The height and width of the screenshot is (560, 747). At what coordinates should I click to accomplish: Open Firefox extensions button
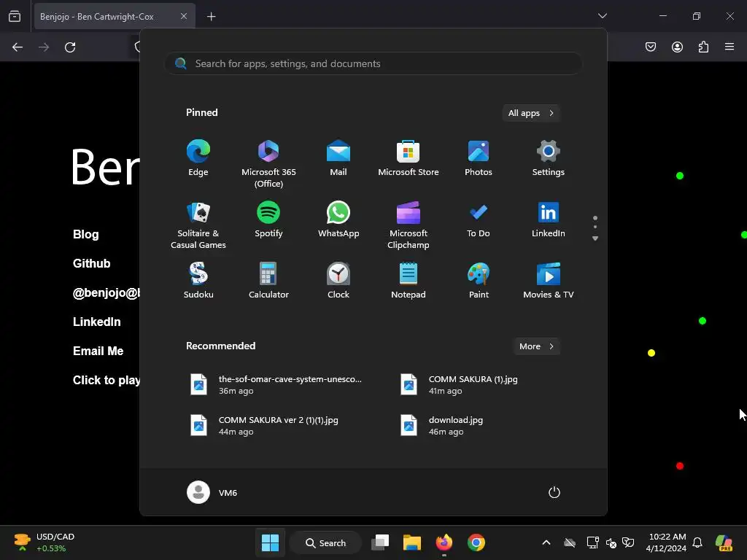pos(703,47)
